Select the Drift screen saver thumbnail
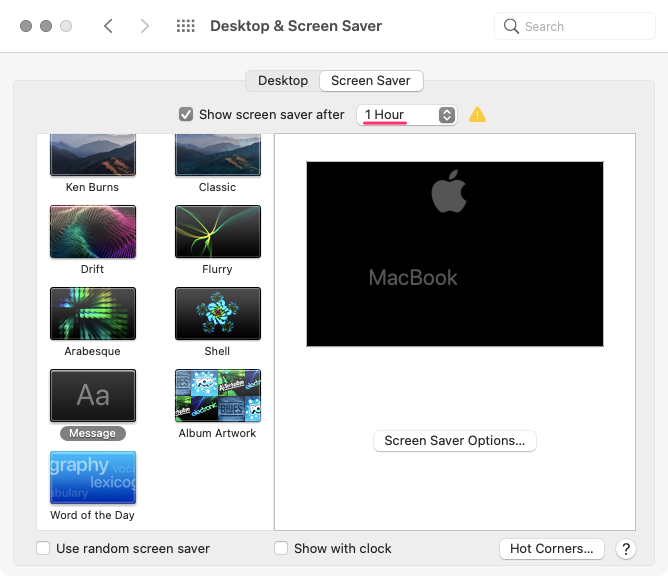Screen dimensions: 668x576 tap(93, 232)
